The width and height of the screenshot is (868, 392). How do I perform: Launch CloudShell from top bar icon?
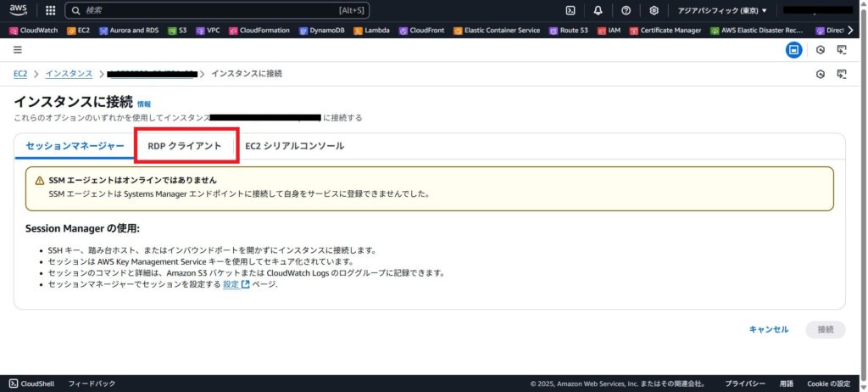570,11
